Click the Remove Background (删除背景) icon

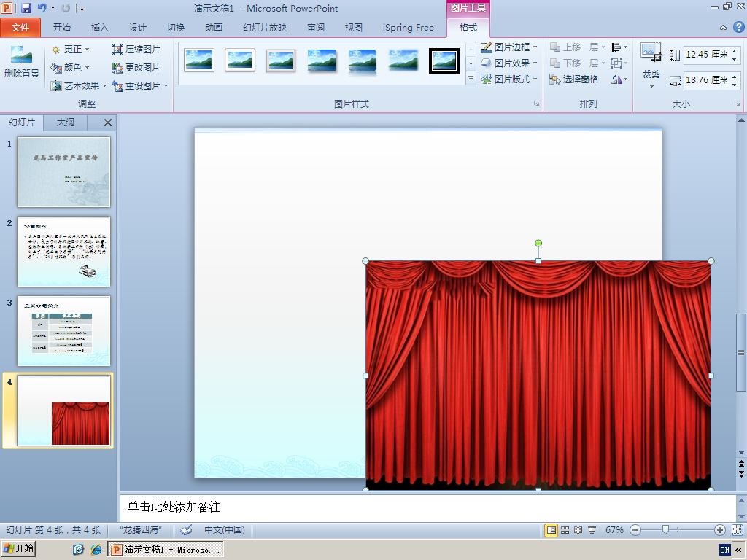(x=21, y=61)
